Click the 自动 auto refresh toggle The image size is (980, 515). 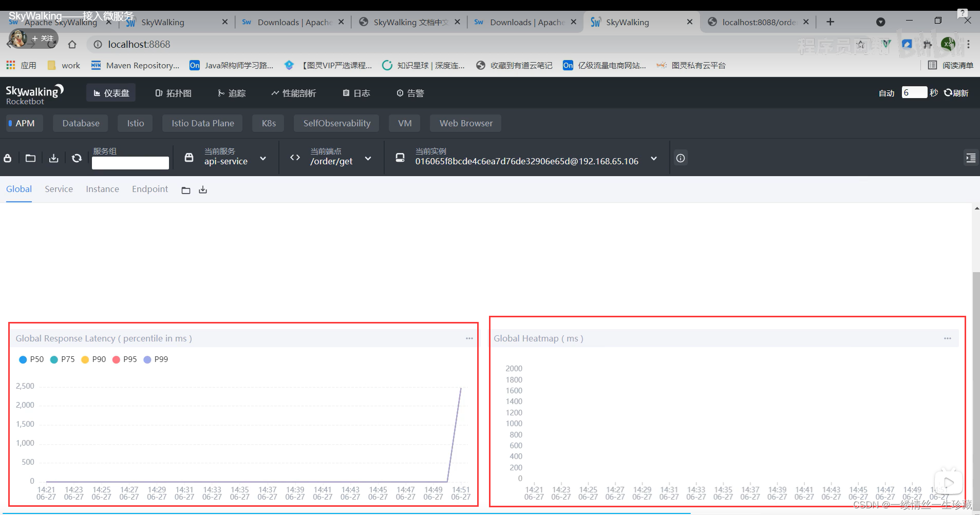(x=887, y=93)
